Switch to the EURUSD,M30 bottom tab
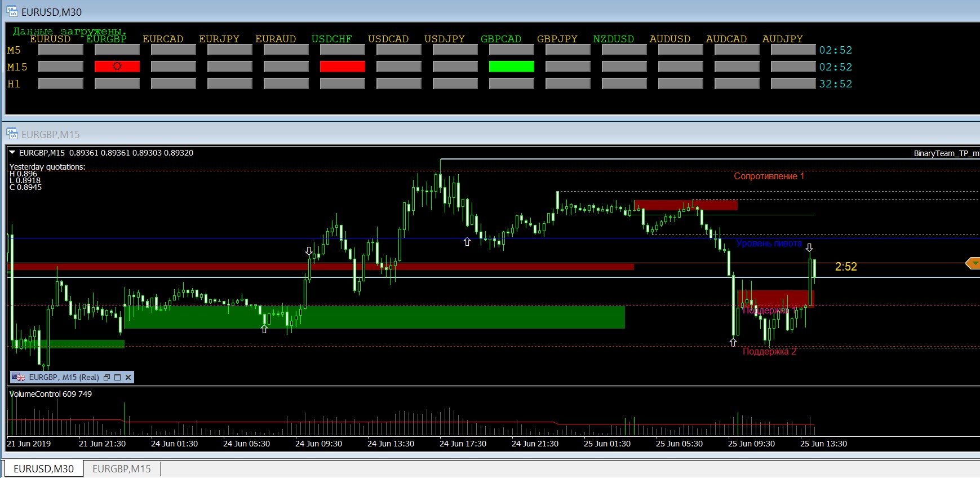The image size is (980, 478). (x=44, y=469)
